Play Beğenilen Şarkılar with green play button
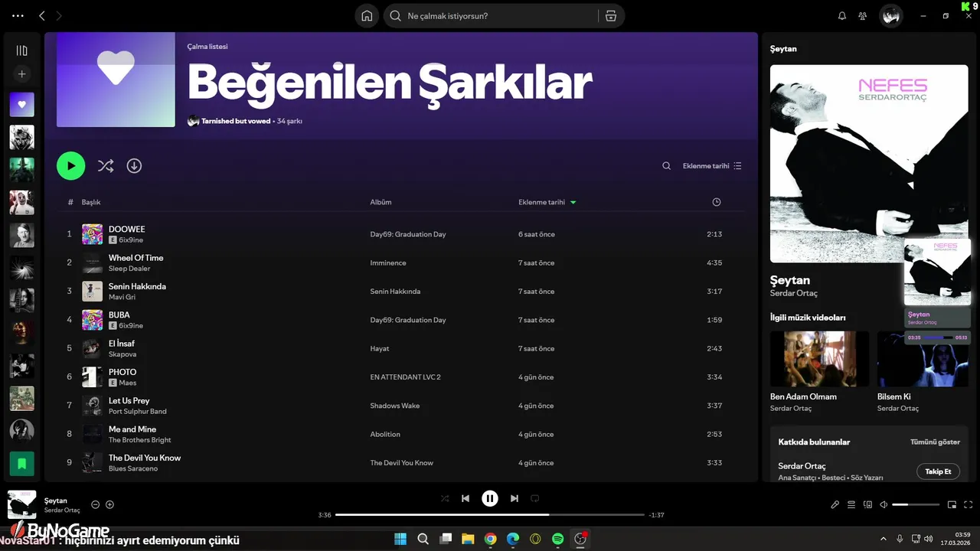Screen dimensions: 980x551 (71, 166)
